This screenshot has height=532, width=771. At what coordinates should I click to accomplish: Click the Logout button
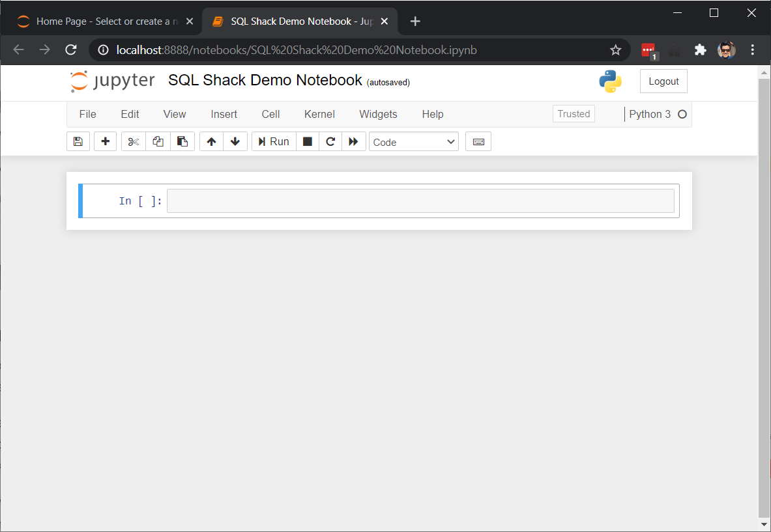(x=663, y=81)
